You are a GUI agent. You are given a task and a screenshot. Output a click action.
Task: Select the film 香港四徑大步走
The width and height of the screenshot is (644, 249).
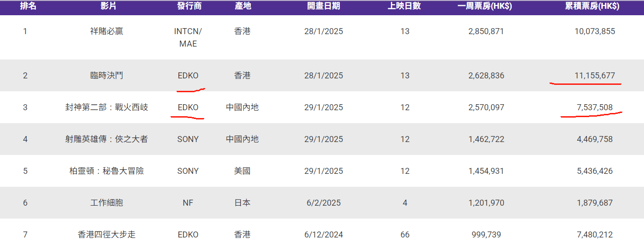106,235
